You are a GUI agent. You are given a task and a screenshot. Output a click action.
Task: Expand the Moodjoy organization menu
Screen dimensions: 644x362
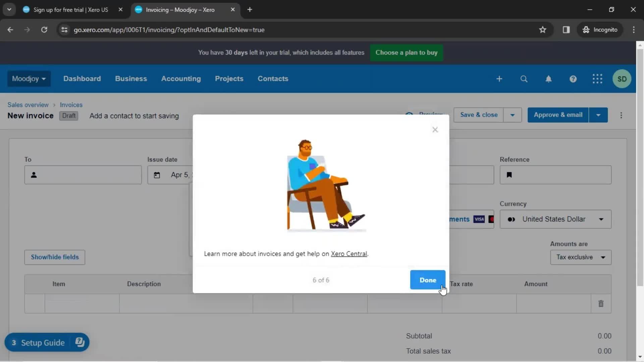[x=29, y=79]
